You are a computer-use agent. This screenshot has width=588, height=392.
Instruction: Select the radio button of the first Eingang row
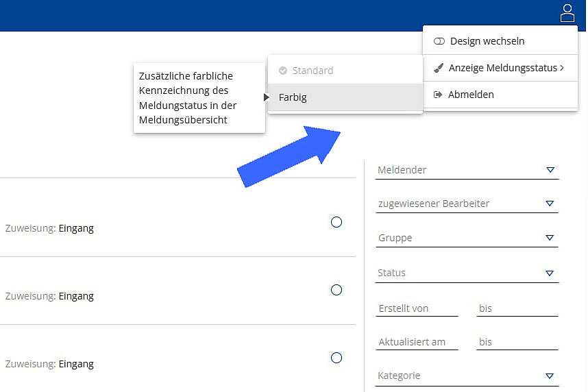click(x=336, y=222)
